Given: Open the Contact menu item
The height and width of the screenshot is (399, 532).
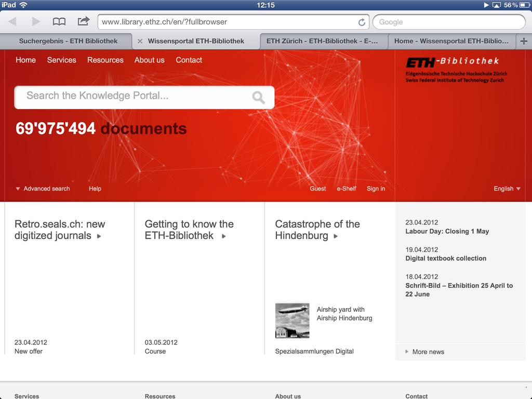Looking at the screenshot, I should 189,60.
